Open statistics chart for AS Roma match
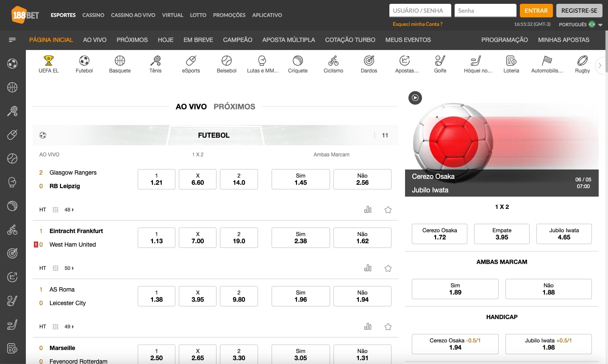608x364 pixels. 368,326
